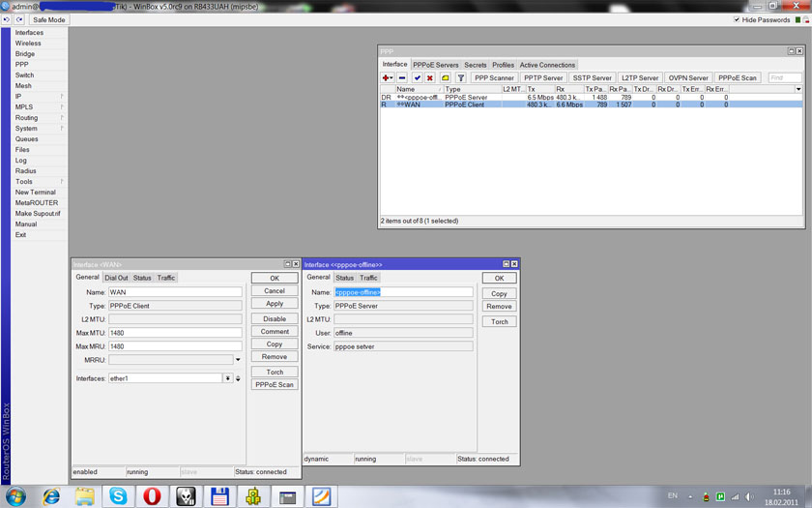Screen dimensions: 812x508
Task: Open Traffic tab in pppoe-offline dialog
Action: tap(368, 278)
